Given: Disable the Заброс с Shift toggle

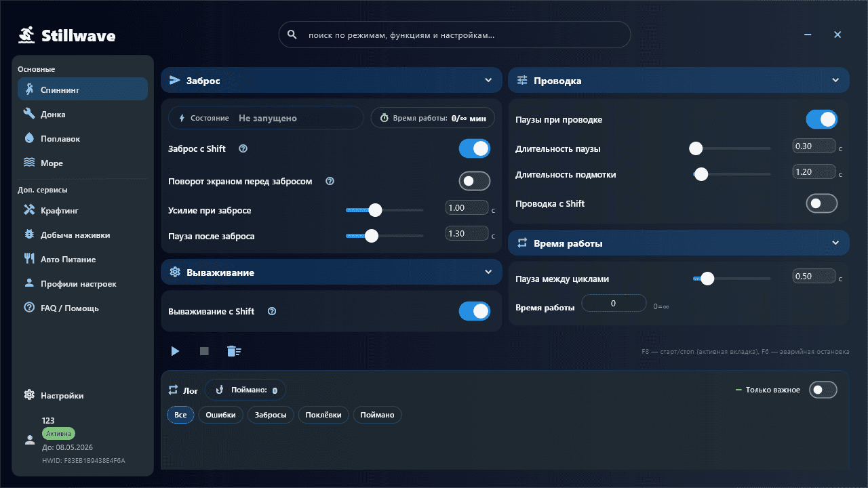Looking at the screenshot, I should click(475, 148).
